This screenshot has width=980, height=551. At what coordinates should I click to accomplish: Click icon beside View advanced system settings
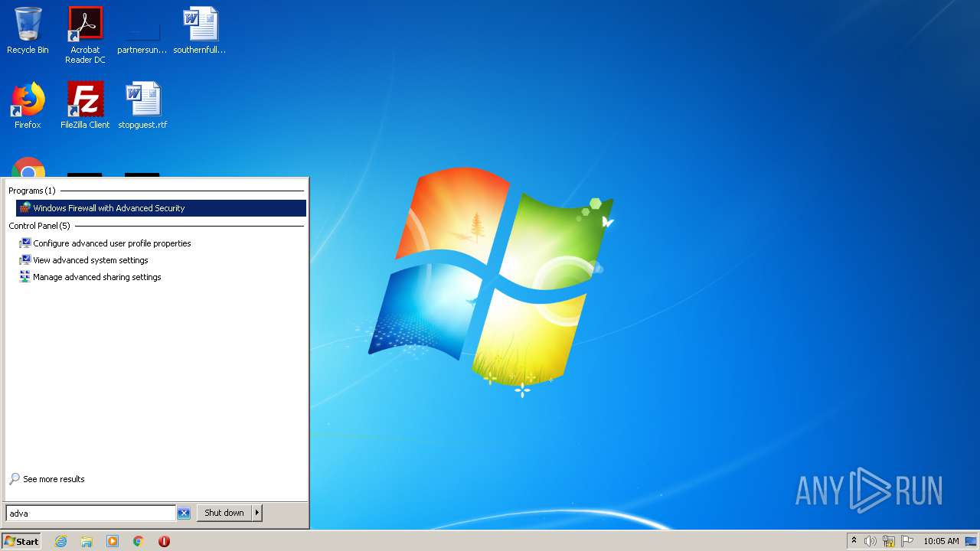[x=25, y=260]
